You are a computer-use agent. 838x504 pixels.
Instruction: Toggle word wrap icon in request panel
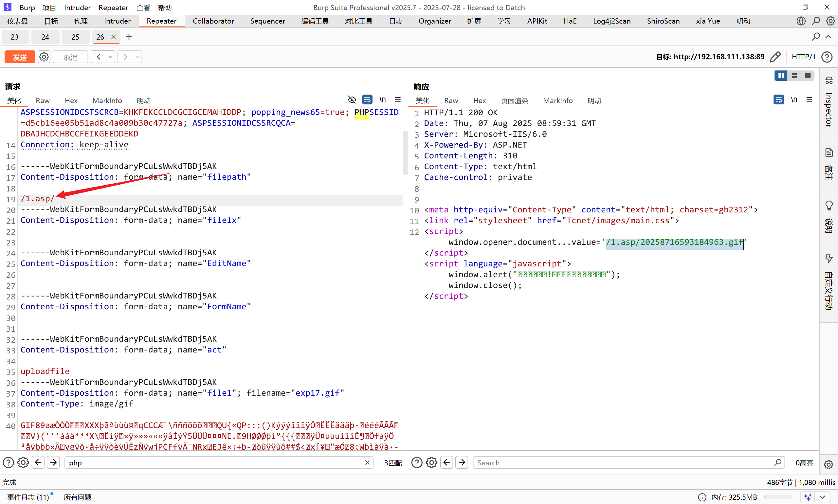click(367, 99)
